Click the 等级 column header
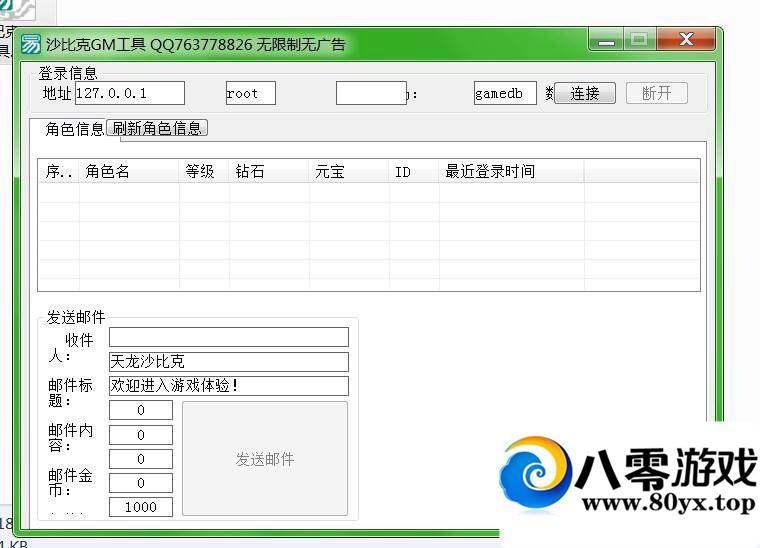Screen dimensions: 760x548 pyautogui.click(x=204, y=171)
